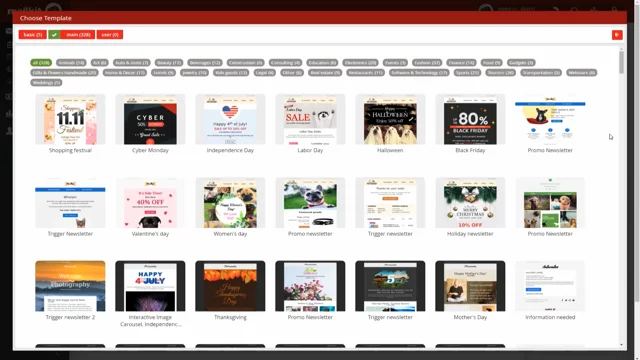The height and width of the screenshot is (360, 640).
Task: Choose the Black Friday template thumbnail
Action: (470, 120)
